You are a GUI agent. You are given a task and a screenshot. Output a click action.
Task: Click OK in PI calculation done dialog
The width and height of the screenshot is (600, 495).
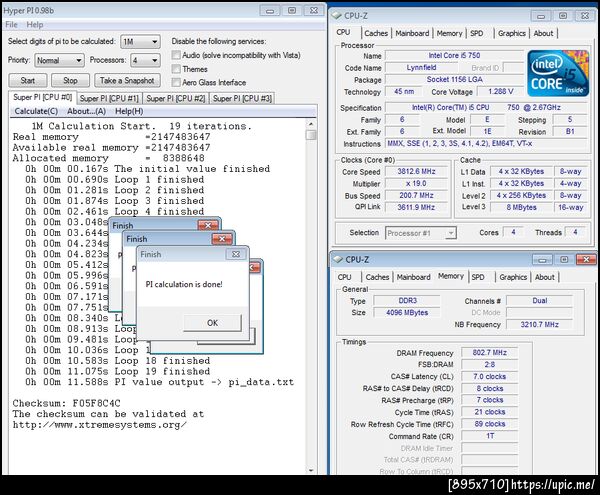pyautogui.click(x=212, y=323)
